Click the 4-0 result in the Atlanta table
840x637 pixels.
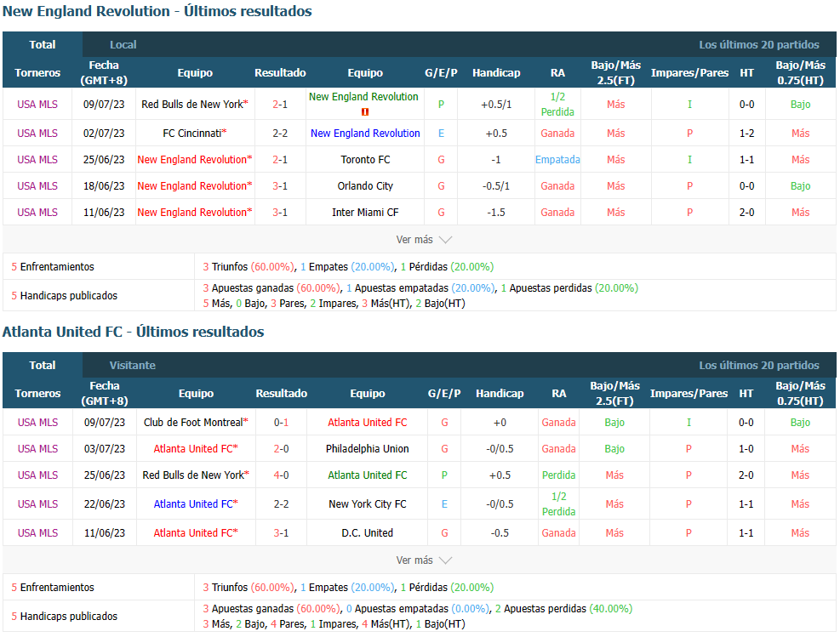click(x=281, y=475)
